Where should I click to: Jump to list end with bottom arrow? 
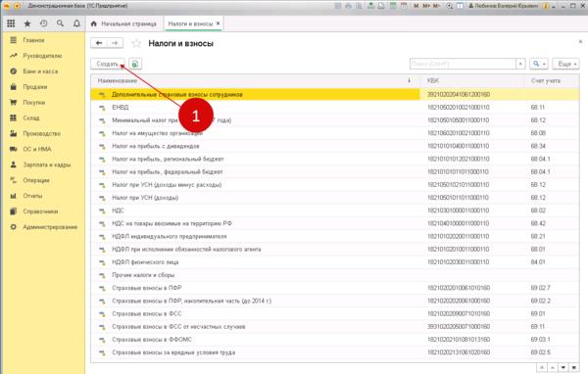pyautogui.click(x=573, y=367)
